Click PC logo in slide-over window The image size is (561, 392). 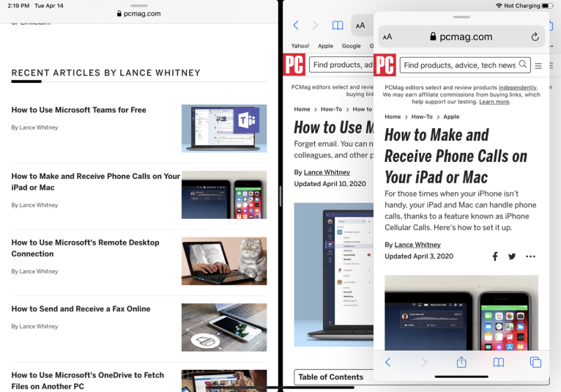click(x=384, y=64)
